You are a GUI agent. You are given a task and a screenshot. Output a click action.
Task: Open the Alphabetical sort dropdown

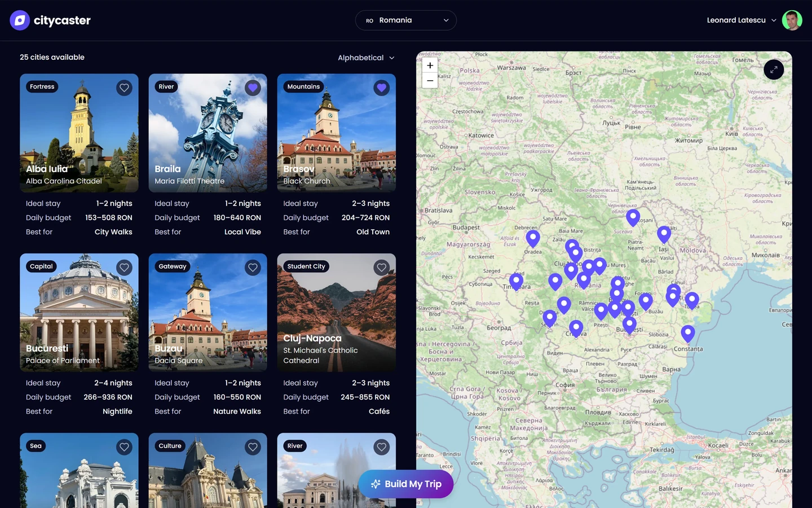pyautogui.click(x=366, y=58)
